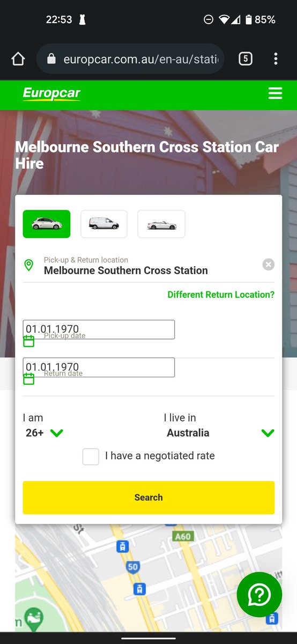This screenshot has width=297, height=644.
Task: Open the browser tab switcher showing 5
Action: click(245, 59)
